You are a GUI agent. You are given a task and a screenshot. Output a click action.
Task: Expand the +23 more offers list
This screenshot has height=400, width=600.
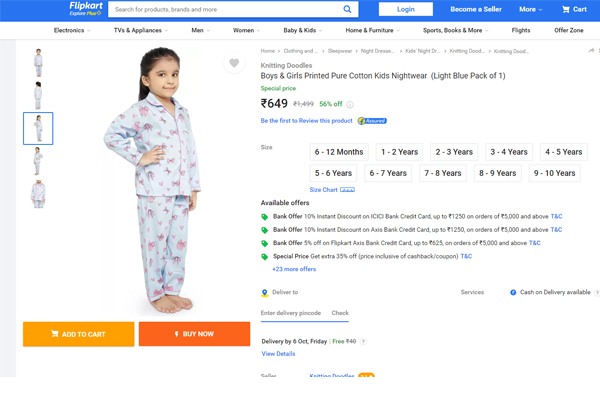tap(294, 269)
